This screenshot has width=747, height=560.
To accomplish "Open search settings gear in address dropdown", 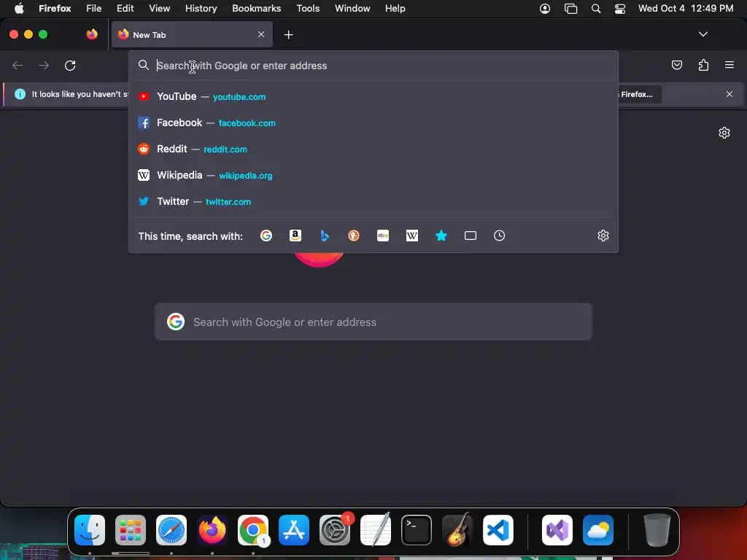I will [603, 236].
